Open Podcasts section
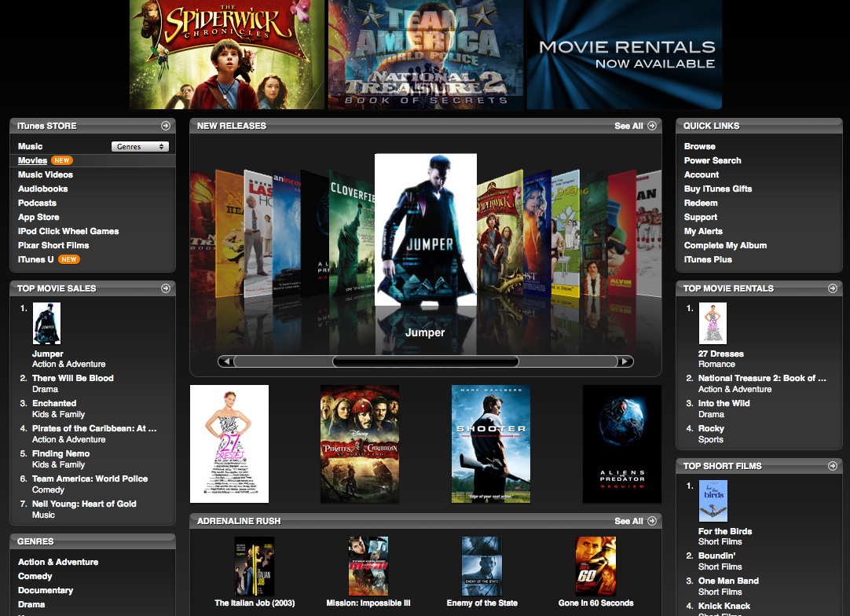The height and width of the screenshot is (616, 850). tap(37, 203)
